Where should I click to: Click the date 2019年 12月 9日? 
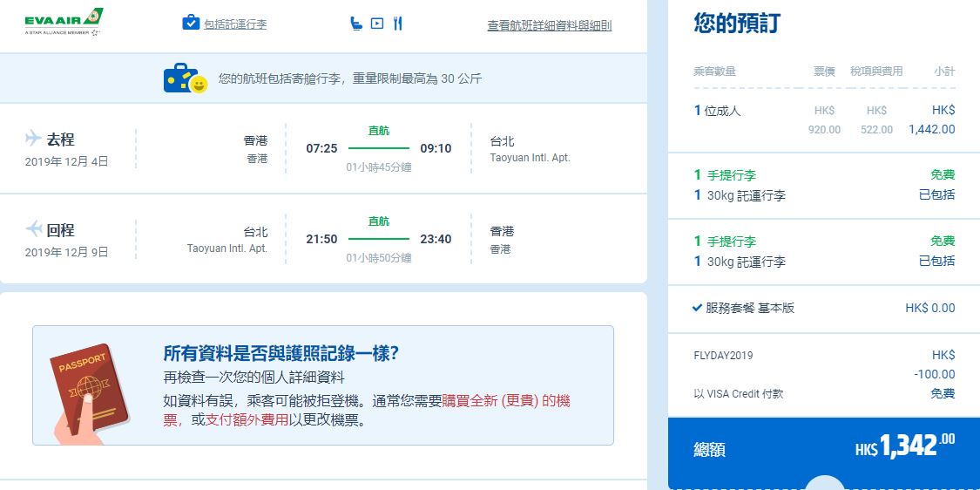tap(67, 252)
